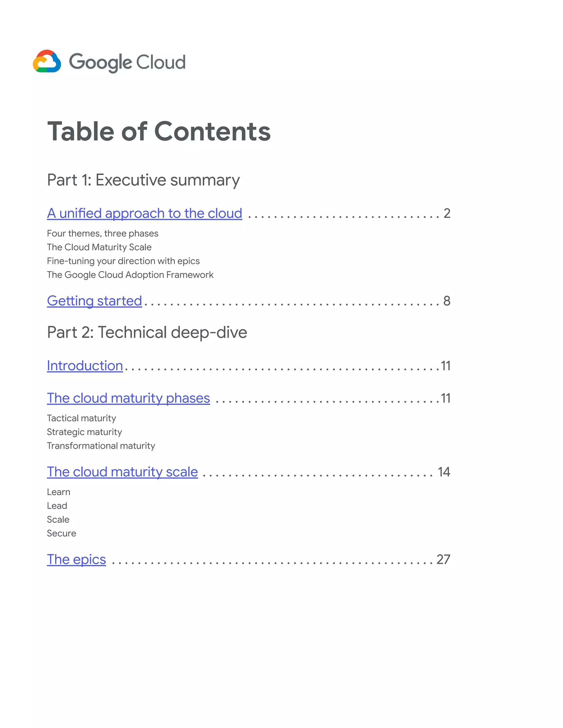Open 'The cloud maturity phases' link
The image size is (563, 728).
pyautogui.click(x=128, y=398)
